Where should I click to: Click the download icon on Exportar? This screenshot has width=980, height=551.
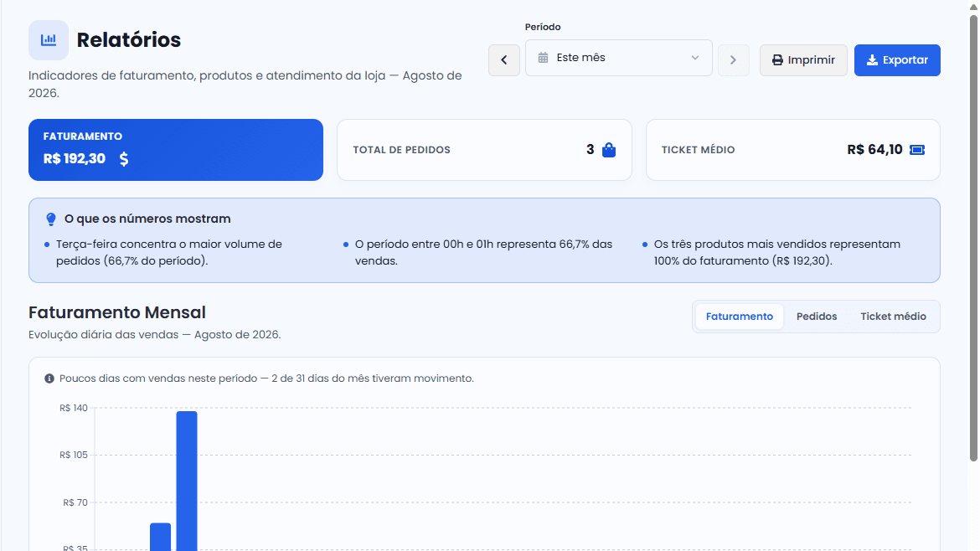pos(872,60)
